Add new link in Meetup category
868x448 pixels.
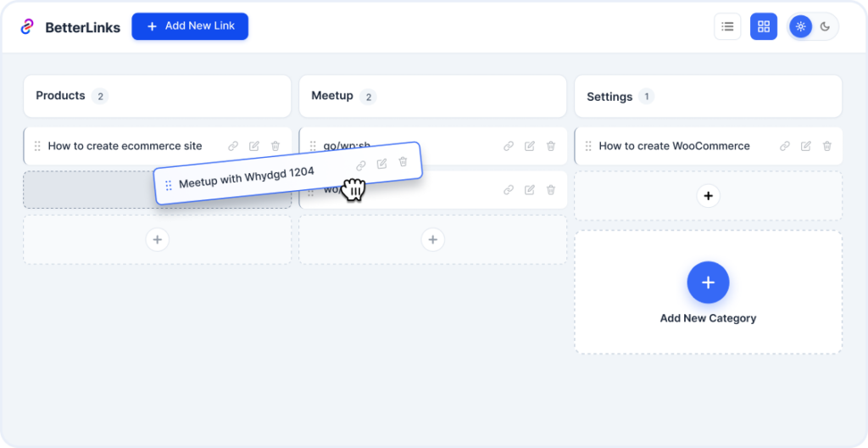(433, 239)
